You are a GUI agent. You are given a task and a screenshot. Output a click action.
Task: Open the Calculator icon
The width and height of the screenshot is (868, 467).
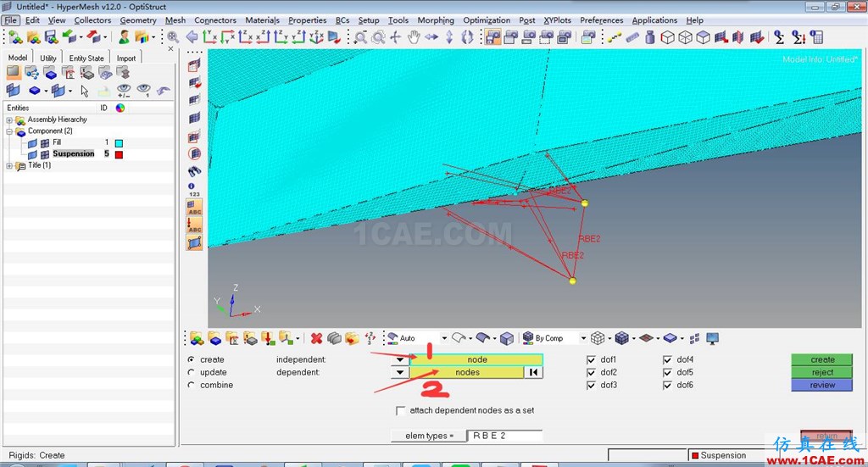[816, 37]
